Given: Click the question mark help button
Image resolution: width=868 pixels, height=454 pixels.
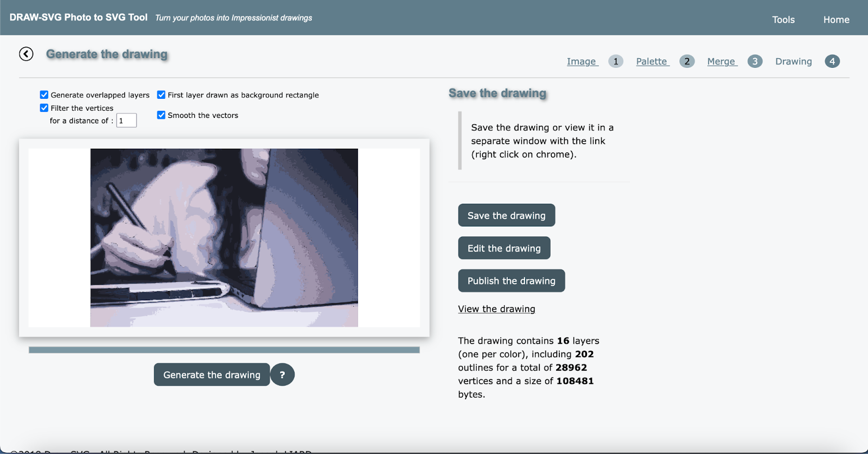Looking at the screenshot, I should click(x=282, y=375).
